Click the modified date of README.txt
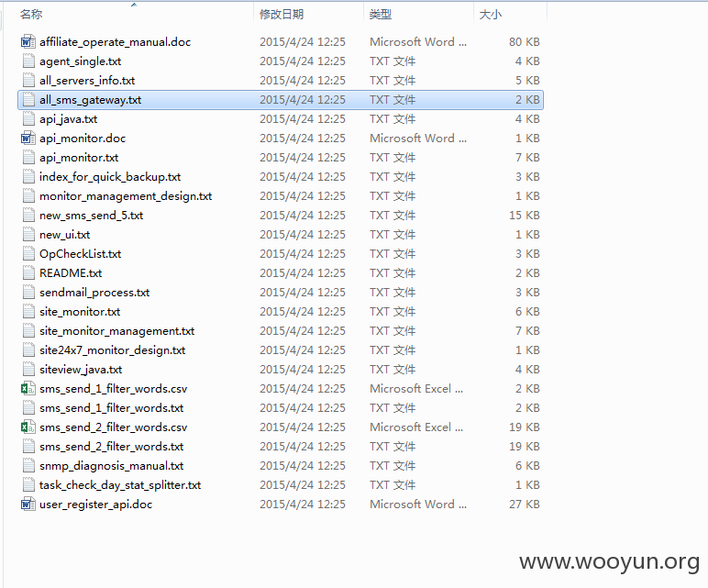This screenshot has width=708, height=588. pos(303,273)
